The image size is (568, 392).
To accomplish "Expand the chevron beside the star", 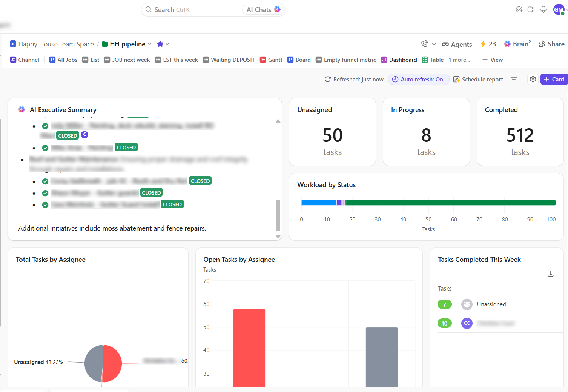I will pos(167,44).
